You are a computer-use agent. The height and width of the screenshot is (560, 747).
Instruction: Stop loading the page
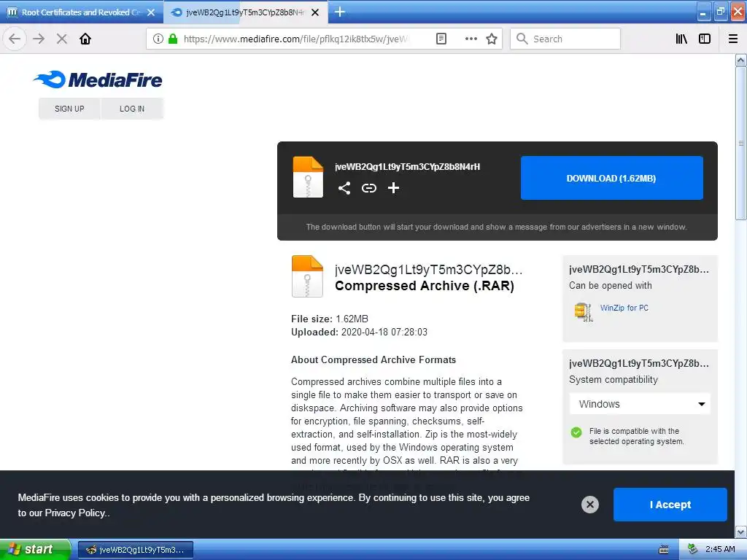pos(61,39)
